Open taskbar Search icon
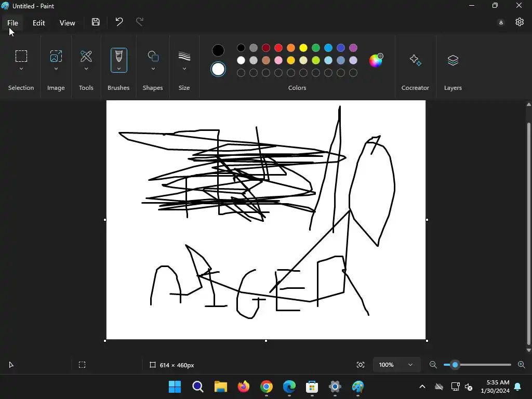532x399 pixels. (198, 387)
